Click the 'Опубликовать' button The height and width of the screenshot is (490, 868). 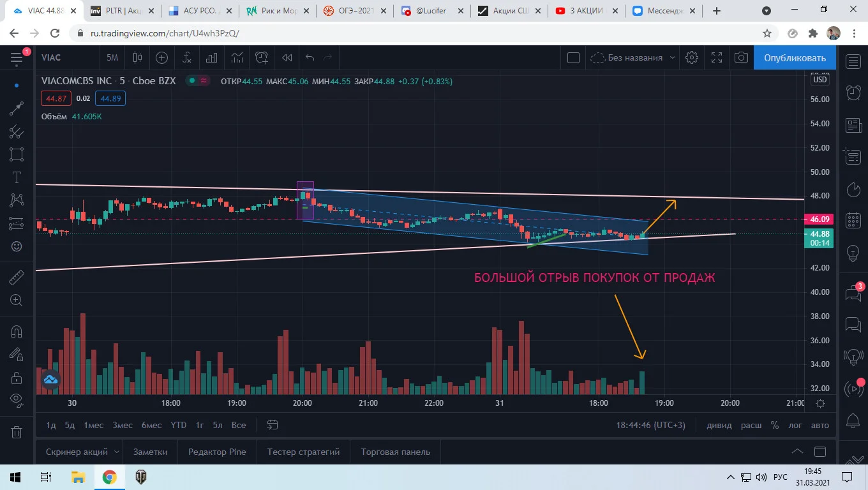pos(795,57)
